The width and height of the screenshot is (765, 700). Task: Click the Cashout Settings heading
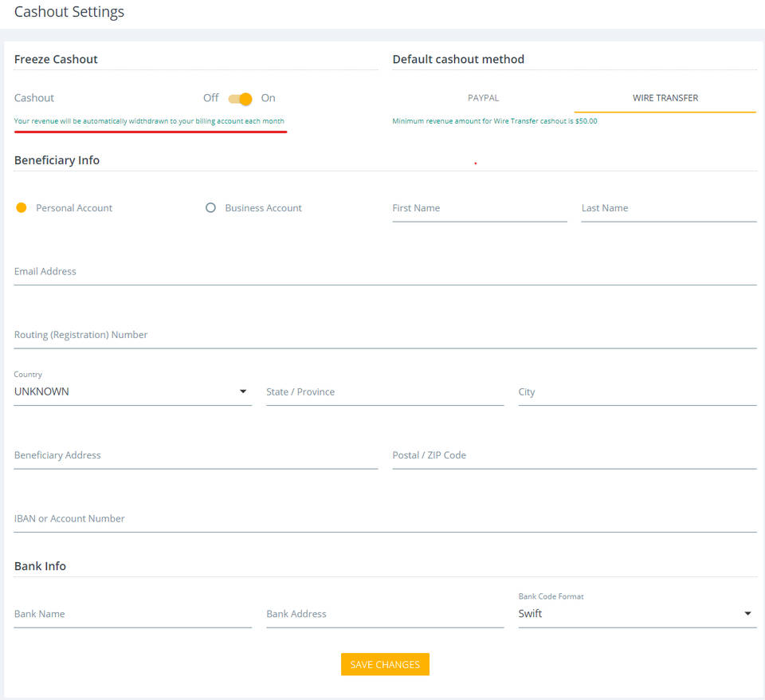(x=69, y=12)
